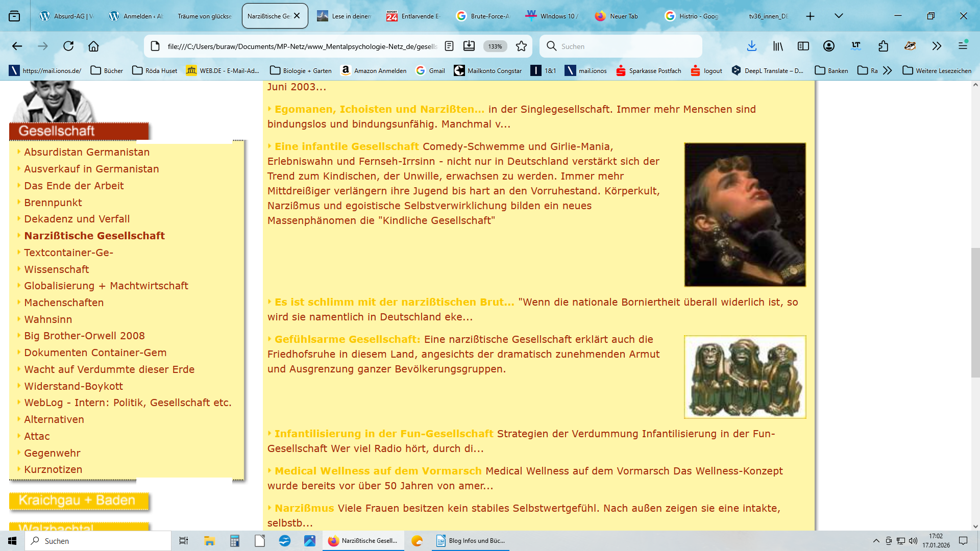Toggle reader view in the address bar
Screen dimensions: 980x551
(449, 46)
